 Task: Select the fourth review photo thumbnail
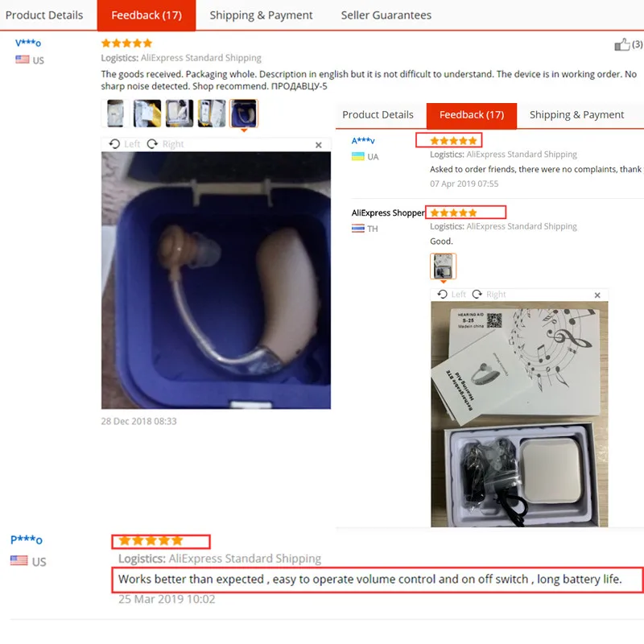(212, 113)
